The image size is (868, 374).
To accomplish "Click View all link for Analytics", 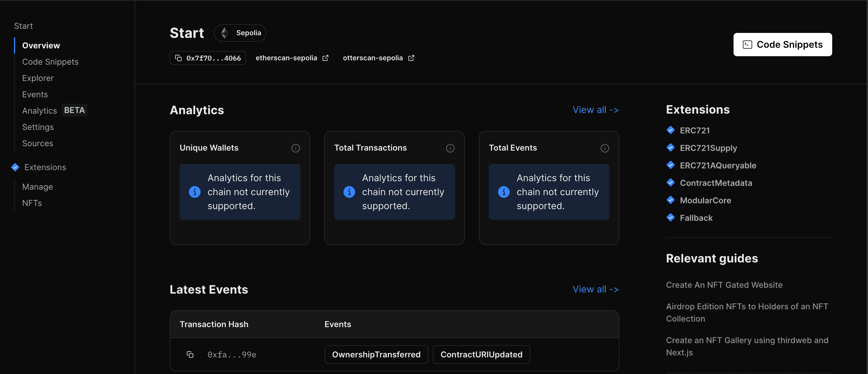I will click(x=595, y=110).
